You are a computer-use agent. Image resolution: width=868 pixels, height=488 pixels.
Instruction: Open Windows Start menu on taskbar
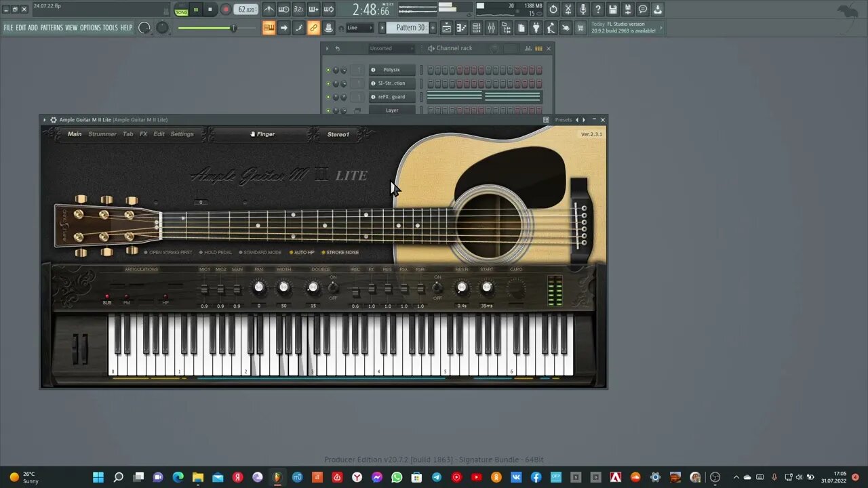coord(98,477)
